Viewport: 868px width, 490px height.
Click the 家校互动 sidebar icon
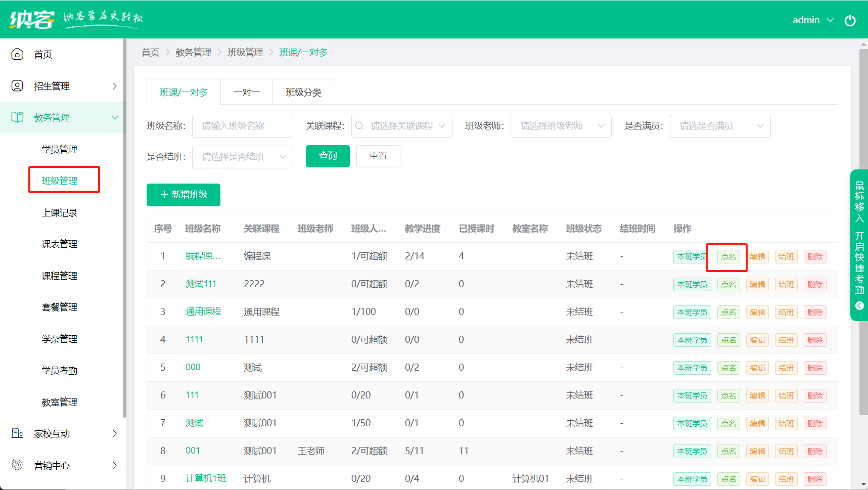pyautogui.click(x=17, y=433)
